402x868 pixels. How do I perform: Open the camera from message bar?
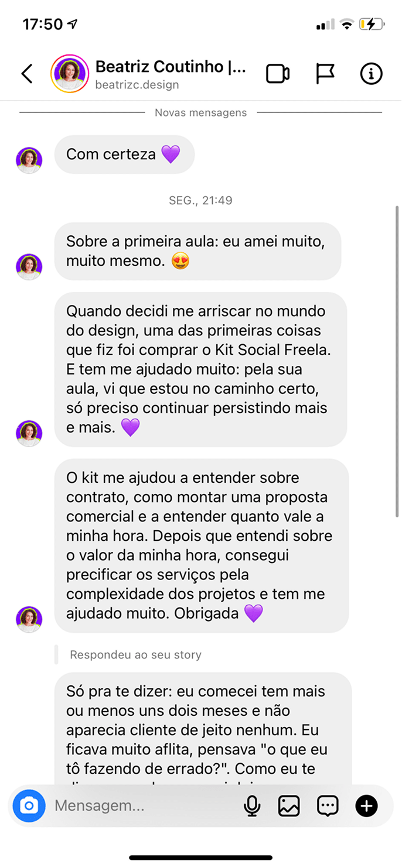pyautogui.click(x=28, y=806)
